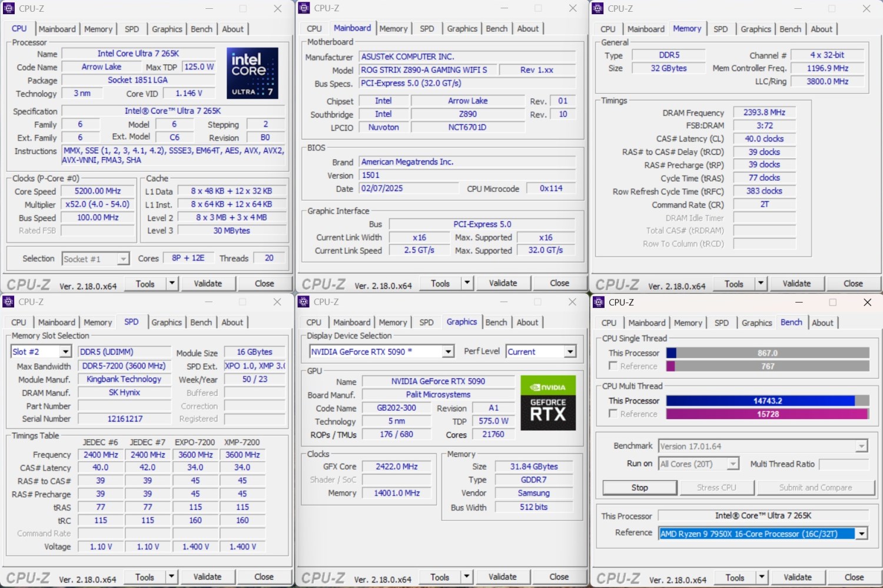This screenshot has height=588, width=883.
Task: Open the NVIDIA GeForce RTX 5090 device dropdown
Action: [x=448, y=352]
